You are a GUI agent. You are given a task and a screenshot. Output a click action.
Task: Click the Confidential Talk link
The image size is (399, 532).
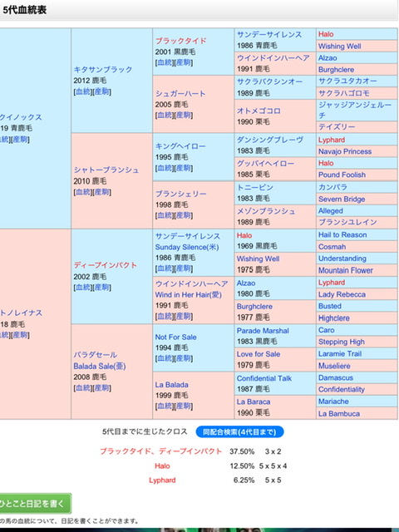pos(264,378)
